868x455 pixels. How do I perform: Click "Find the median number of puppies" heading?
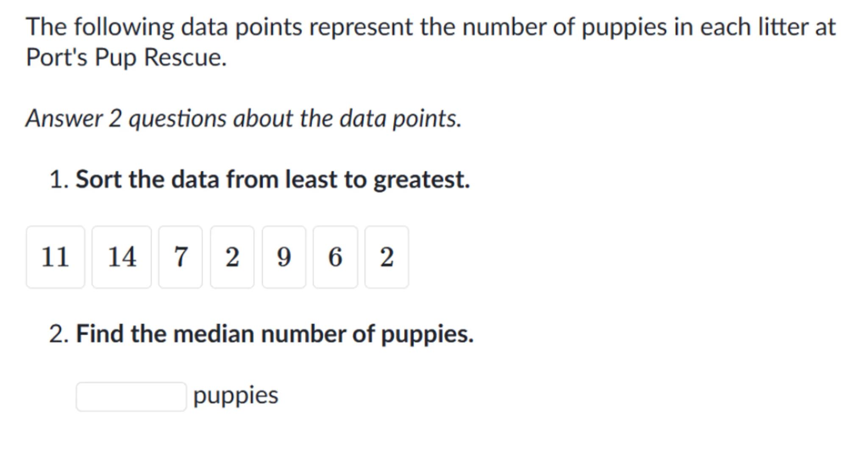pyautogui.click(x=274, y=334)
